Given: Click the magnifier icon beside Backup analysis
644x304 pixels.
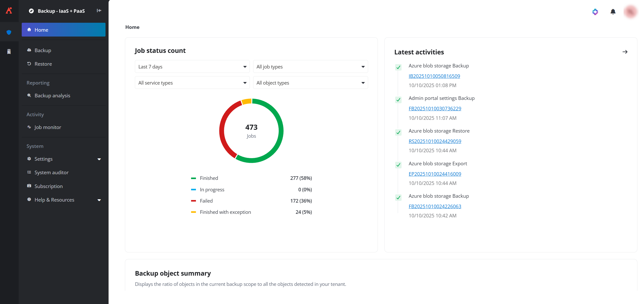Looking at the screenshot, I should (29, 95).
